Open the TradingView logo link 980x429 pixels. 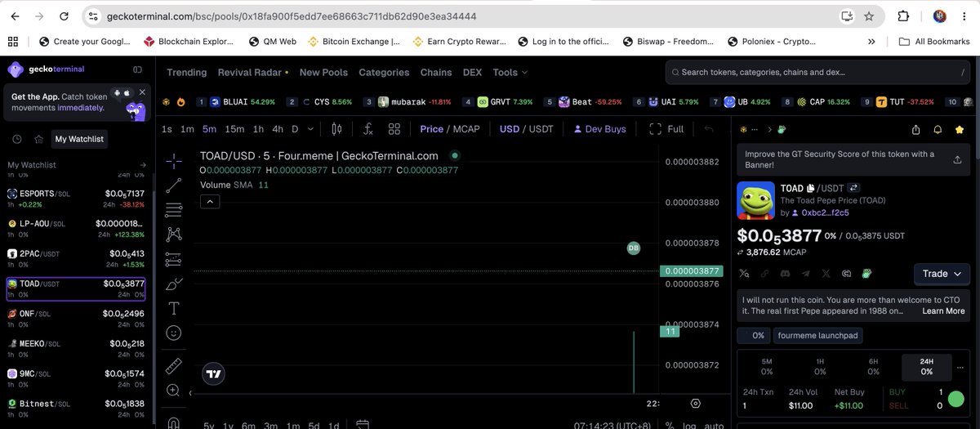[x=213, y=374]
